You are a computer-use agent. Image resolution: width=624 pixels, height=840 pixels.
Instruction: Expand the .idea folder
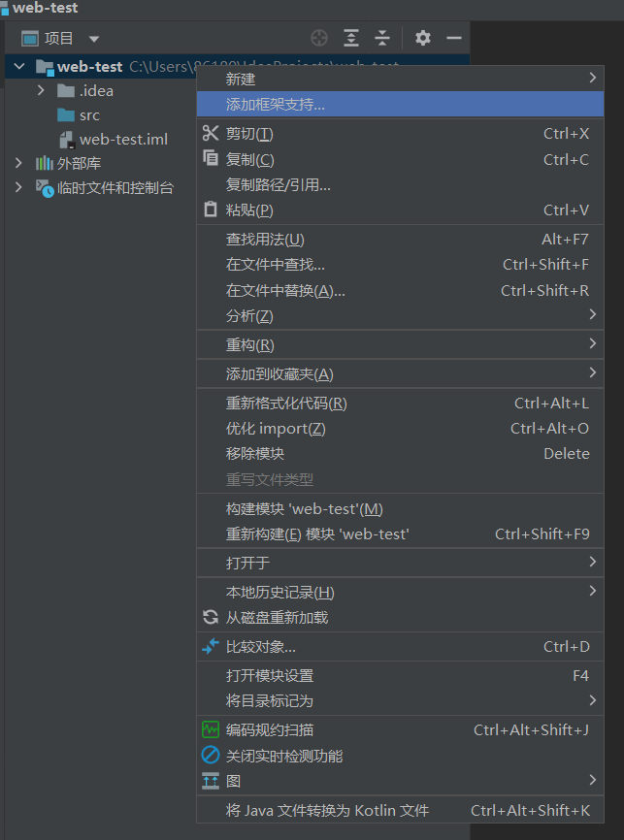tap(41, 90)
